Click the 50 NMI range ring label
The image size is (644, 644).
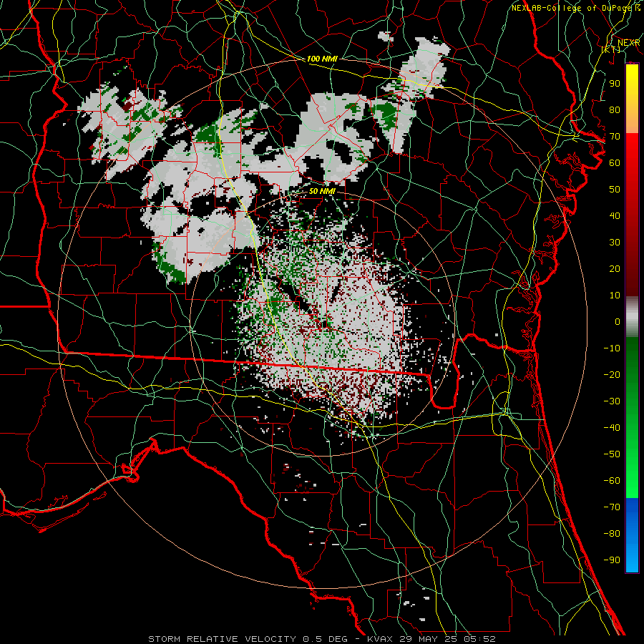tap(322, 191)
